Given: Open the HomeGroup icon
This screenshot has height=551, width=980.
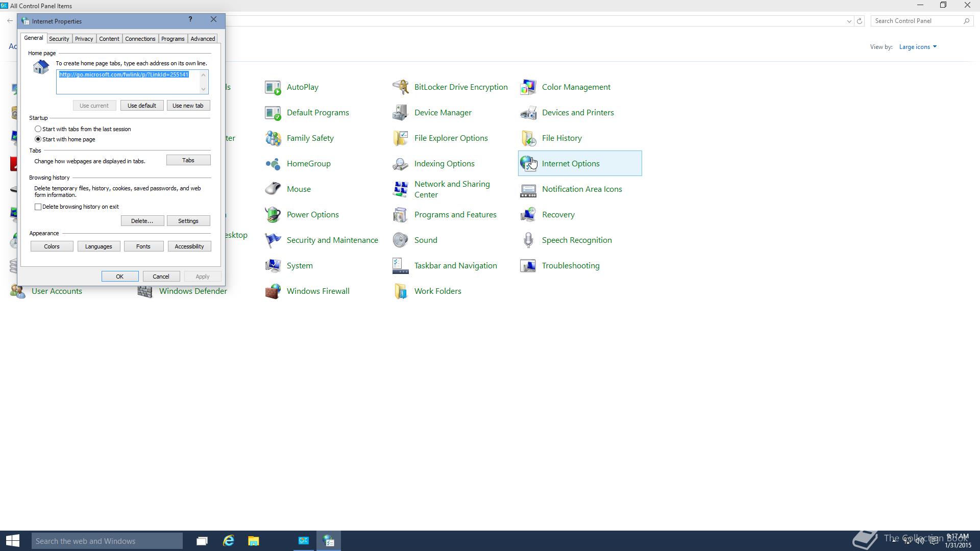Looking at the screenshot, I should 273,164.
